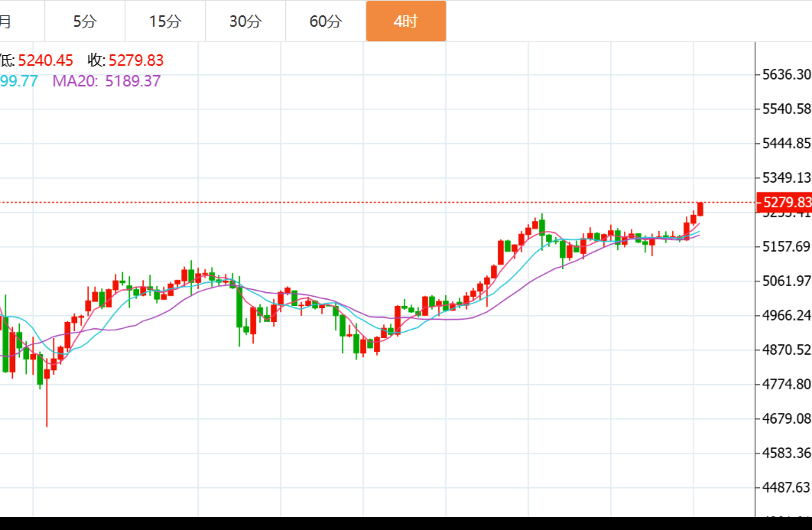Click the red 5279.83 current price tag
This screenshot has height=530, width=812.
pyautogui.click(x=784, y=203)
